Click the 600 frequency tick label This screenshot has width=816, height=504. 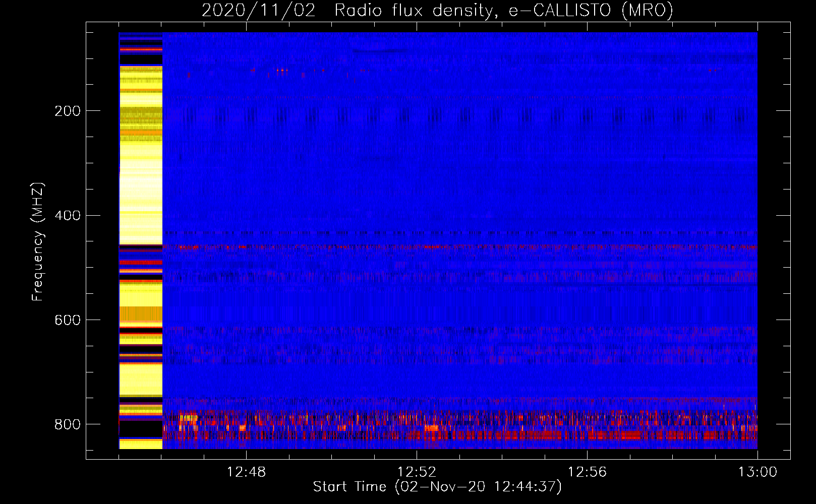[68, 320]
